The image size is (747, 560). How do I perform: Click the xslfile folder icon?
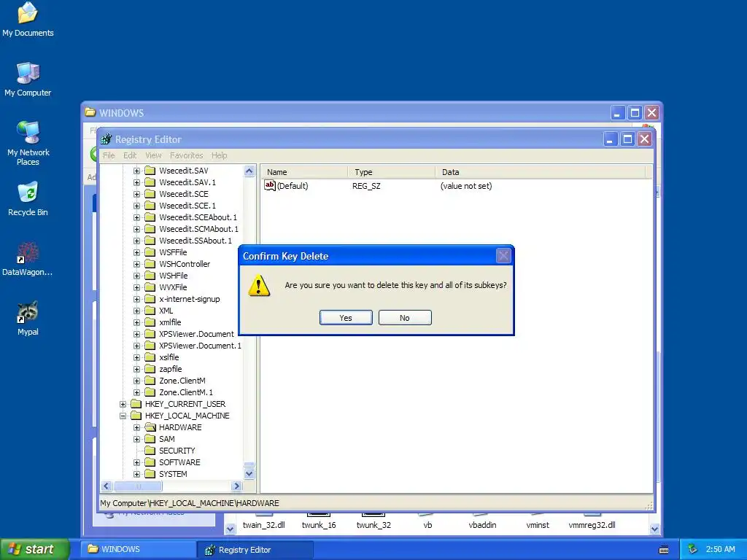[x=150, y=357]
